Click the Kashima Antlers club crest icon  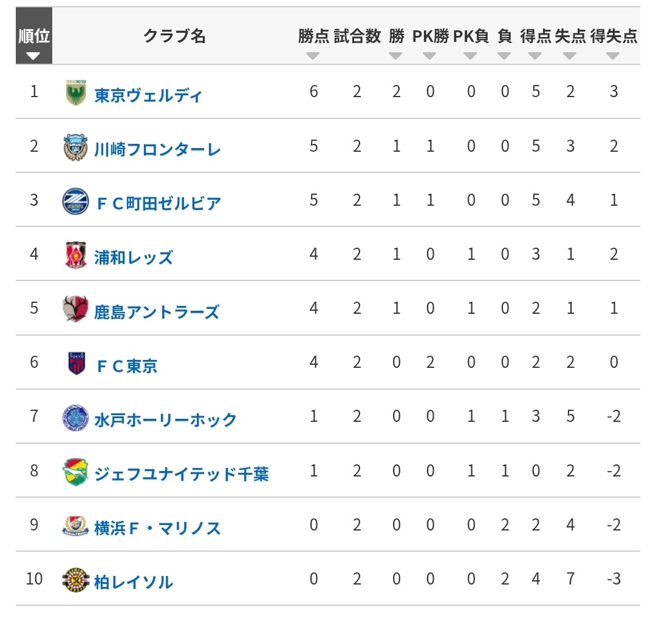point(77,309)
